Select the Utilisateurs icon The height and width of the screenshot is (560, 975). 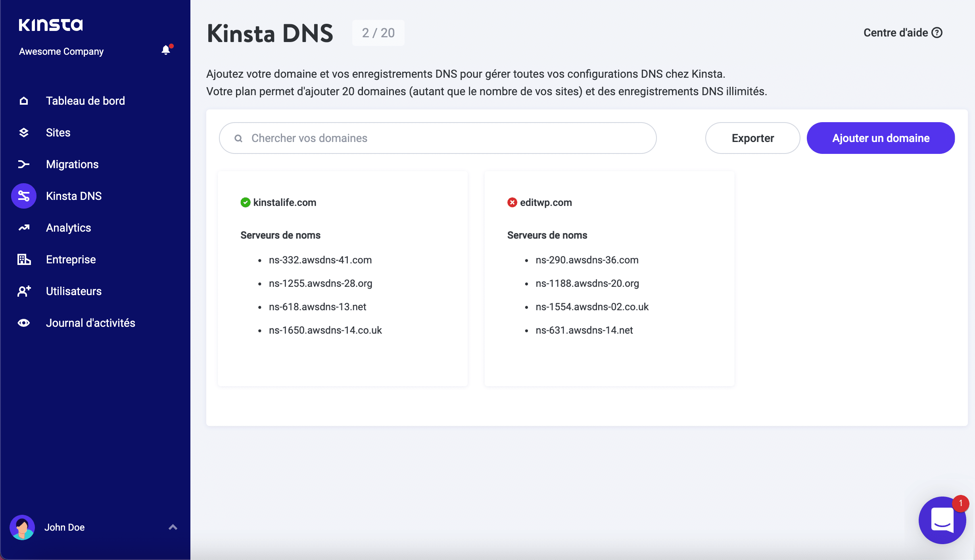click(x=24, y=291)
